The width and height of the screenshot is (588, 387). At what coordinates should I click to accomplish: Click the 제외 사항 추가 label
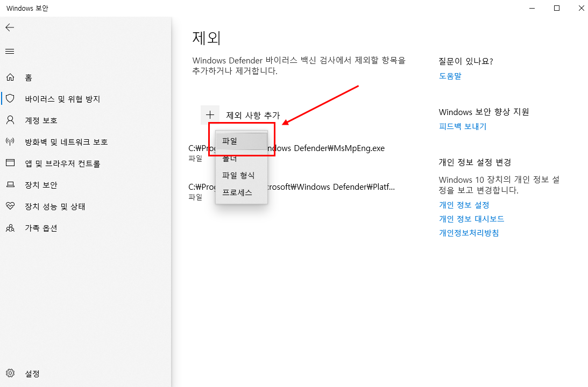253,116
